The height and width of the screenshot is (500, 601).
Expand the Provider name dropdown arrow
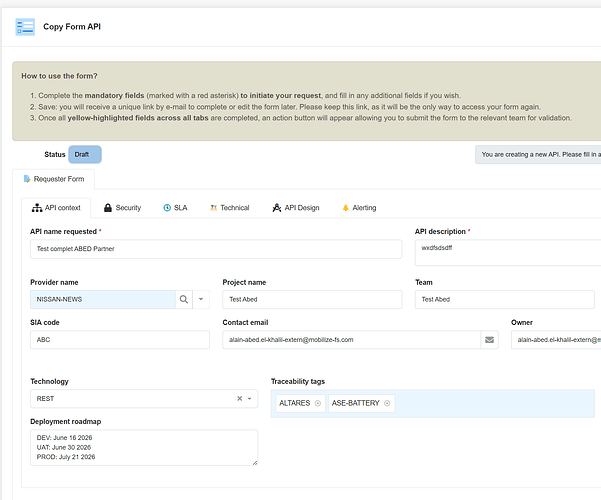201,299
